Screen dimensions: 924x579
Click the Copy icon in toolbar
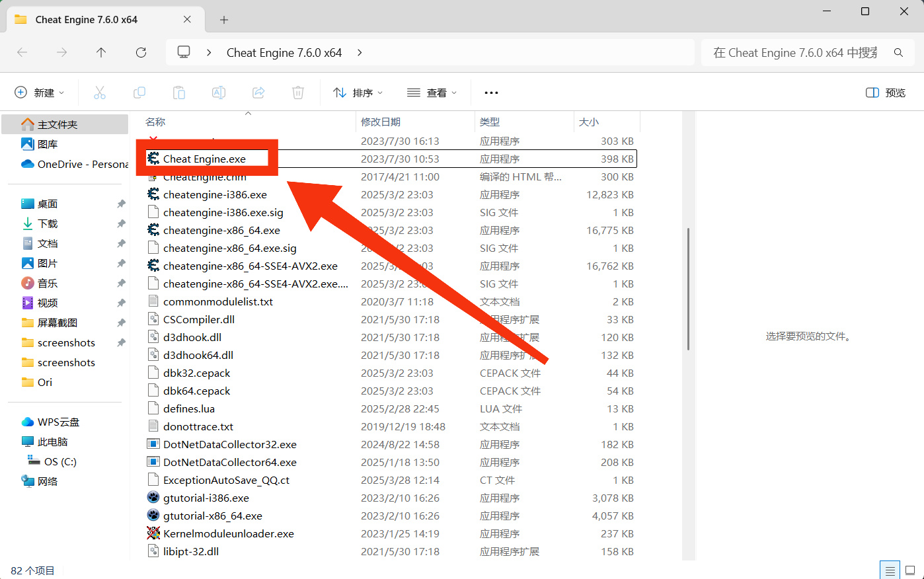139,93
